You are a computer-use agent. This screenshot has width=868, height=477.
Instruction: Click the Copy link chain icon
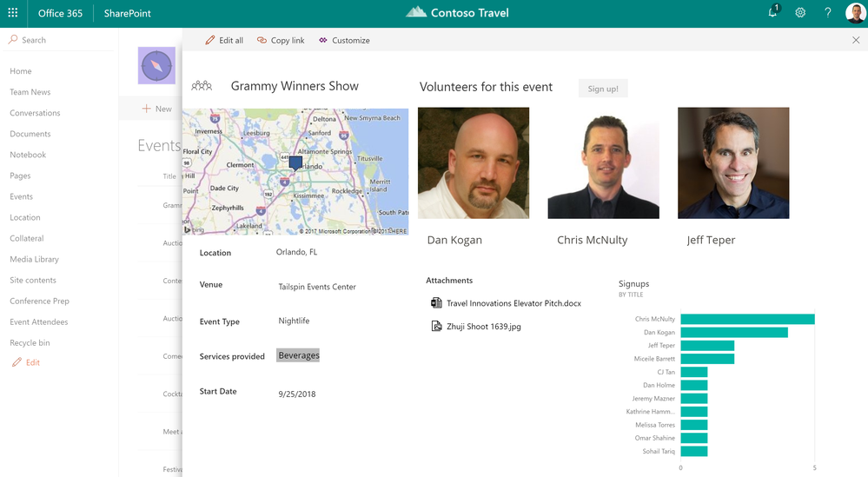(262, 40)
